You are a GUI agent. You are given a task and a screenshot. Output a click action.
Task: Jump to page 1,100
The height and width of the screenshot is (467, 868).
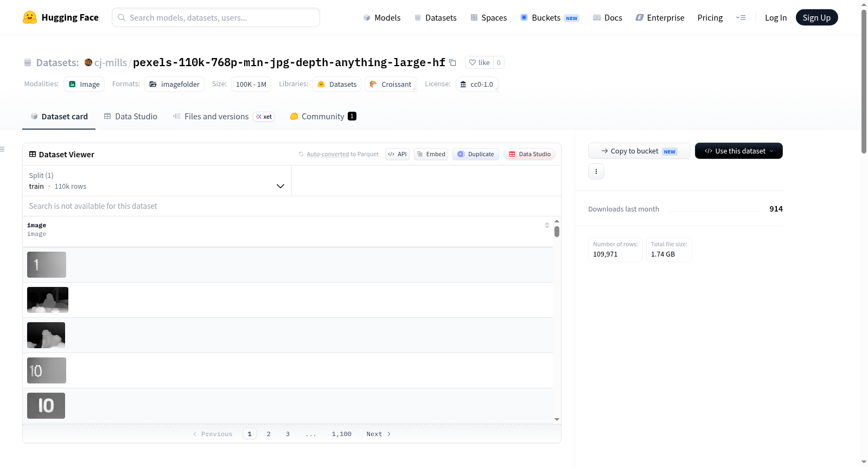click(x=342, y=434)
